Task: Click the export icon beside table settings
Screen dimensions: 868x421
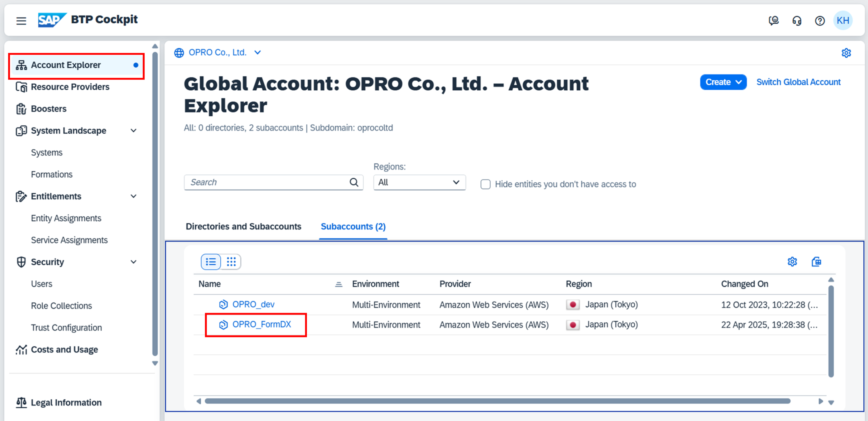Action: (x=816, y=261)
